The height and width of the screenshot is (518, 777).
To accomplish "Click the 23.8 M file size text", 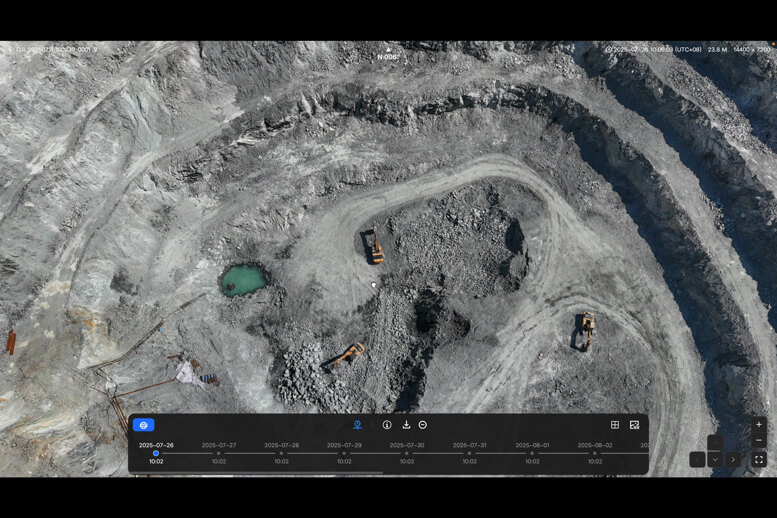I will click(x=717, y=50).
